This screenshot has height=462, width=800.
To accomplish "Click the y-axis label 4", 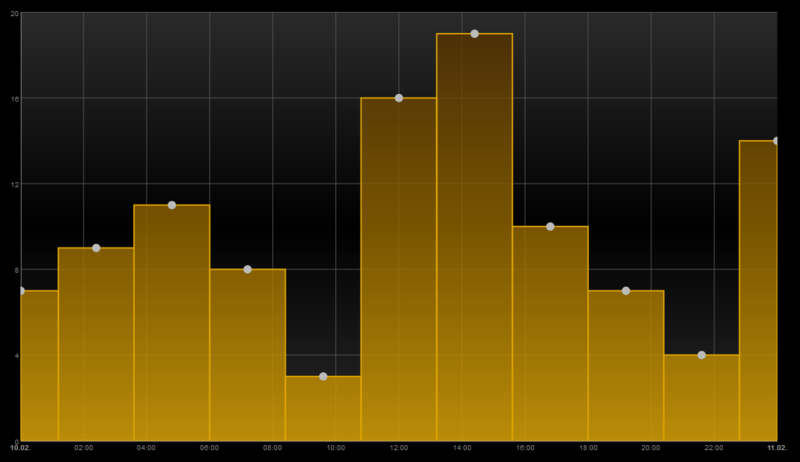I will coord(16,356).
